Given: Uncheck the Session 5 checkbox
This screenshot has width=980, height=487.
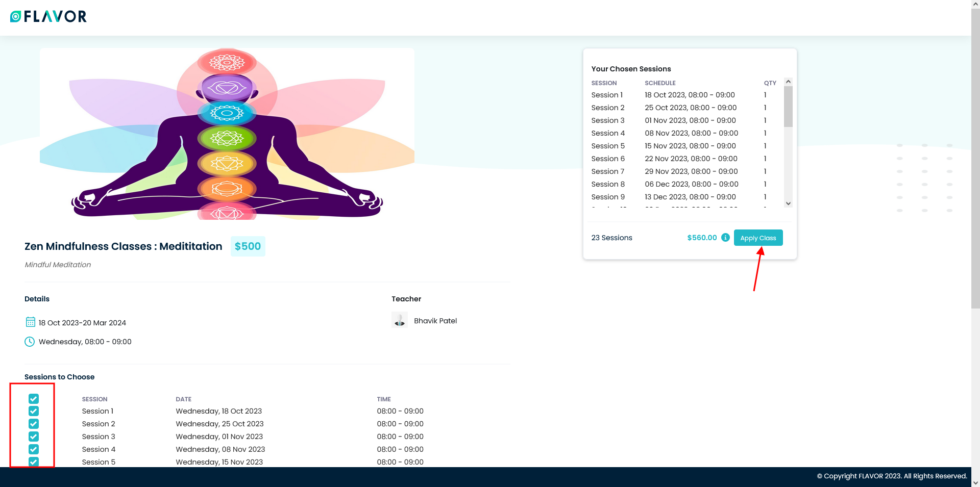Looking at the screenshot, I should pyautogui.click(x=34, y=462).
